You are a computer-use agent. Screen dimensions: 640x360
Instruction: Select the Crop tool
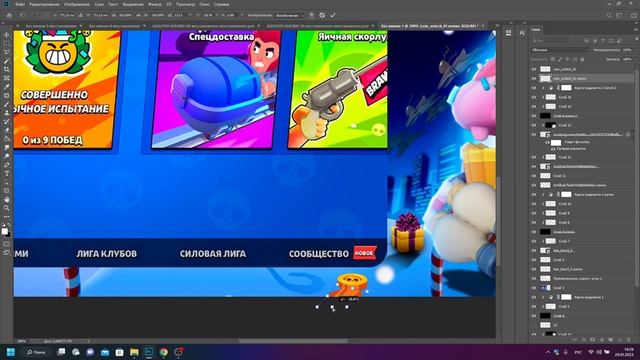7,69
